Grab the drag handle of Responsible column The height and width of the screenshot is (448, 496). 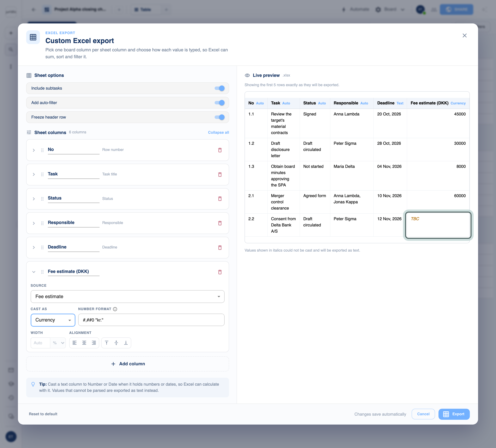click(42, 223)
